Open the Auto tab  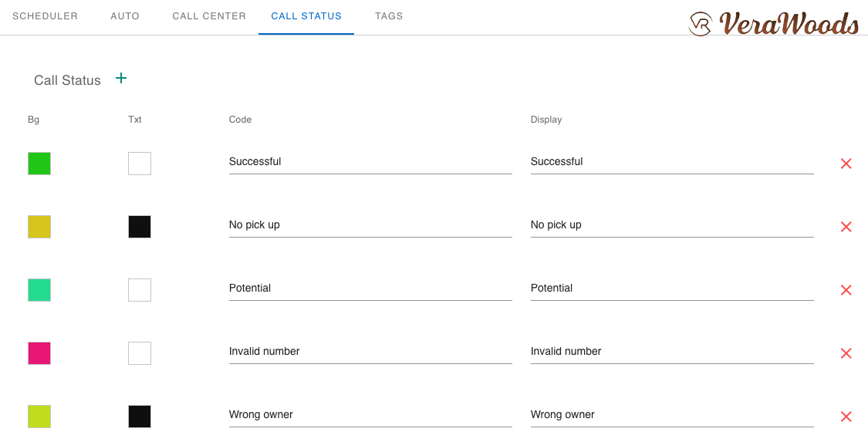click(x=125, y=16)
